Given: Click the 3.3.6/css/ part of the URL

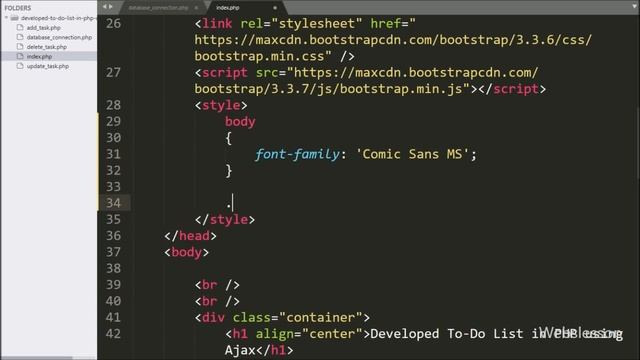Looking at the screenshot, I should (x=553, y=40).
